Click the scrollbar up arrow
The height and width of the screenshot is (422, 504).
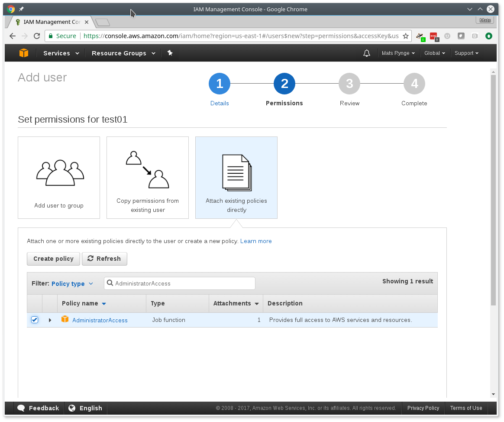(x=494, y=72)
